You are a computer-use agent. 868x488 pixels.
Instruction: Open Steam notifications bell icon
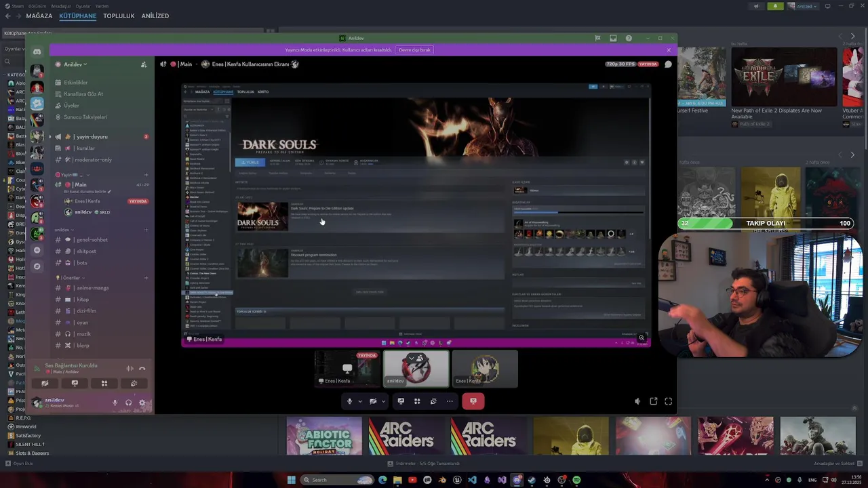pyautogui.click(x=775, y=6)
